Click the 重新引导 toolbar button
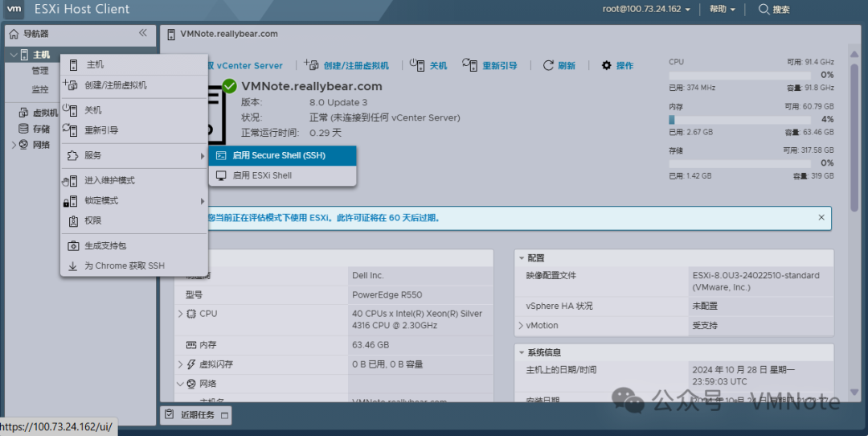The height and width of the screenshot is (436, 868). tap(490, 65)
